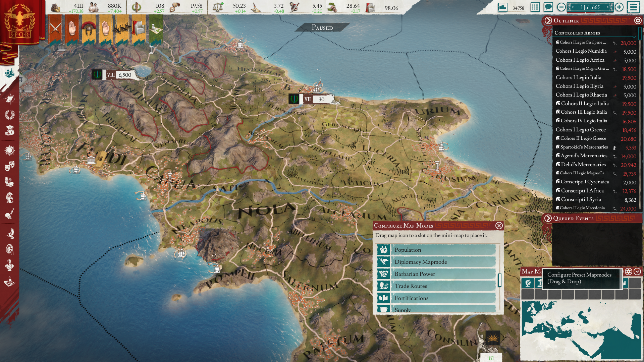Close the Configure Map Modes window
This screenshot has height=362, width=644.
(x=499, y=226)
